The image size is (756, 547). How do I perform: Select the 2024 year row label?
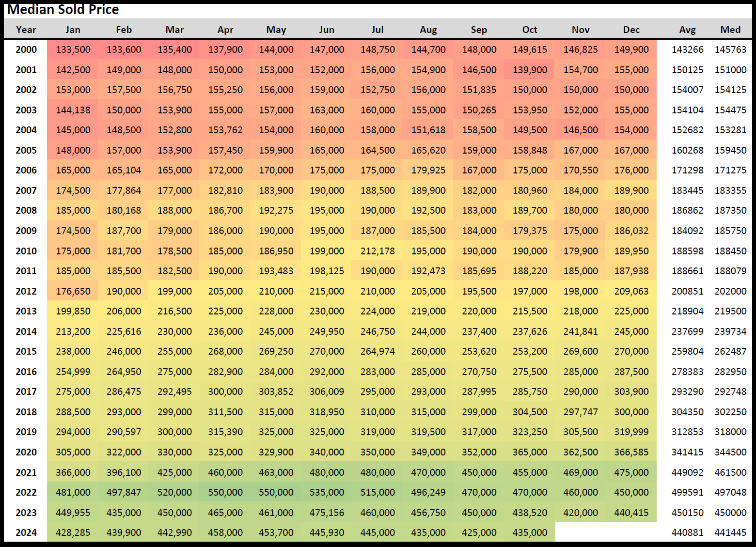(26, 532)
